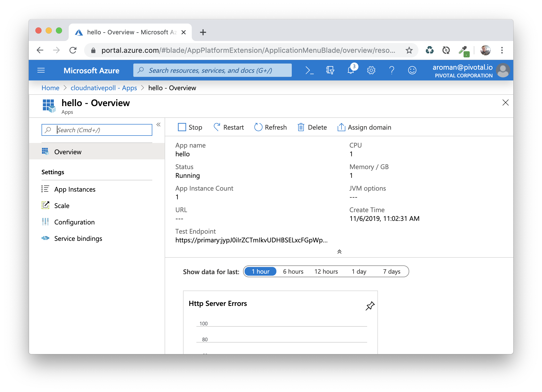The image size is (542, 392).
Task: Switch data range to 7 days
Action: (392, 272)
